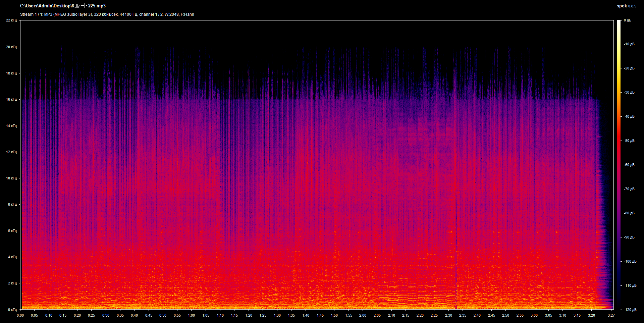Click the final 3:27 time marker
The image size is (644, 323).
point(611,315)
